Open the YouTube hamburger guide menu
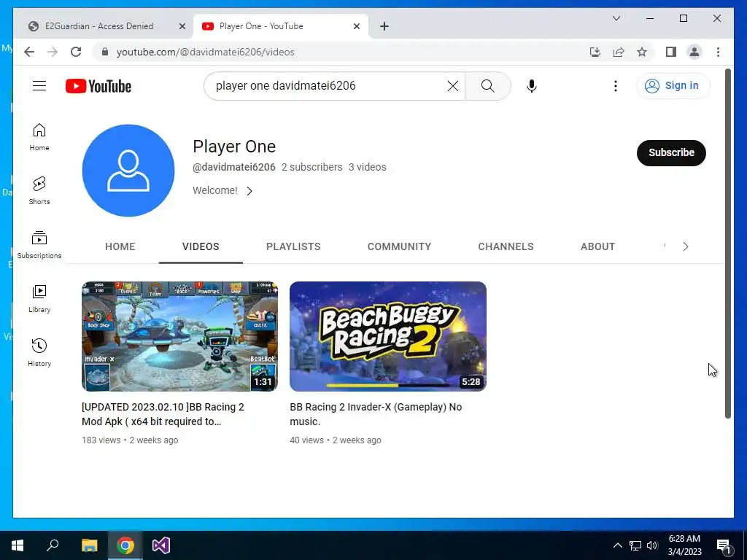Screen dimensions: 747x560 [39, 86]
